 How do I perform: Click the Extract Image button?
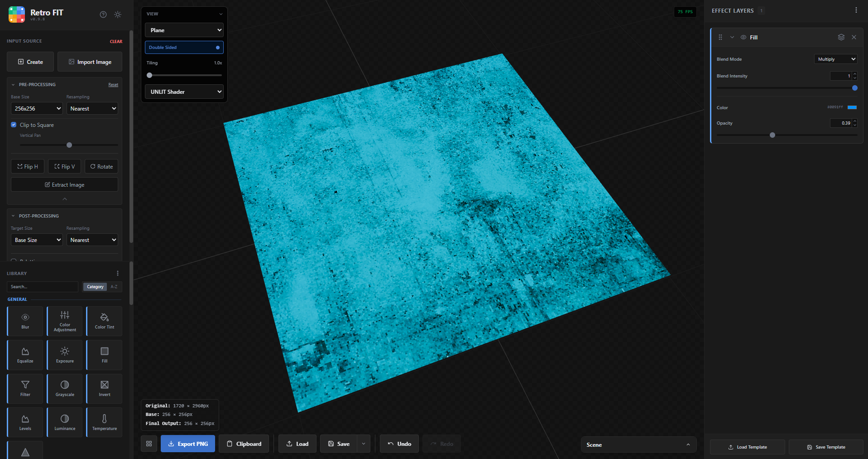pos(64,184)
